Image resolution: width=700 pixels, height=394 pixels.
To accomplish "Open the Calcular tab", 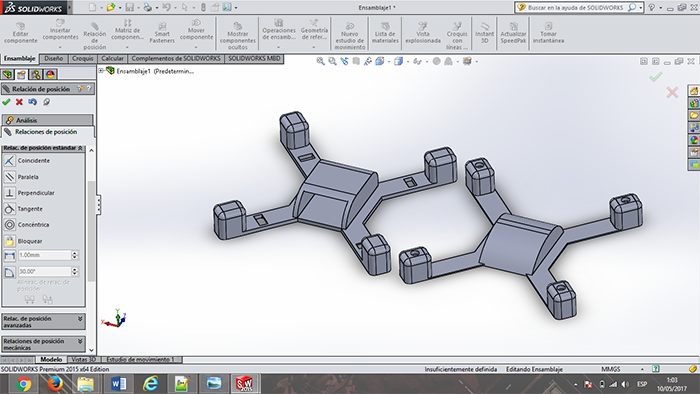I will coord(112,58).
